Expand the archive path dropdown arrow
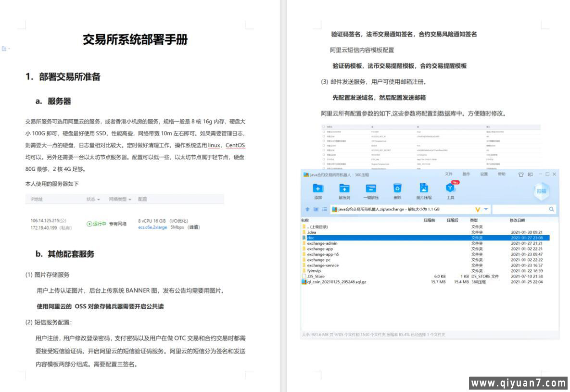Image resolution: width=570 pixels, height=392 pixels. tap(486, 209)
